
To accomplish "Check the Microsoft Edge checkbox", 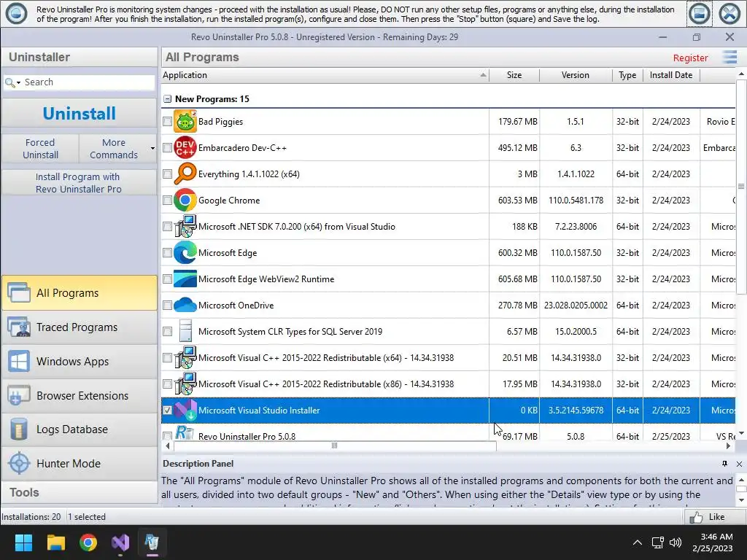I will point(167,252).
